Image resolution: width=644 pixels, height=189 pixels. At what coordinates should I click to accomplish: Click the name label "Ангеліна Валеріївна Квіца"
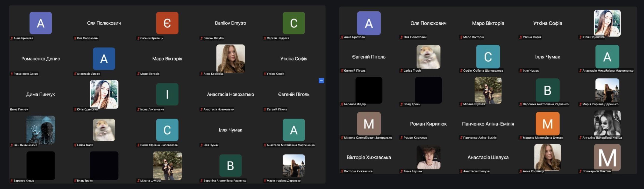pos(602,138)
